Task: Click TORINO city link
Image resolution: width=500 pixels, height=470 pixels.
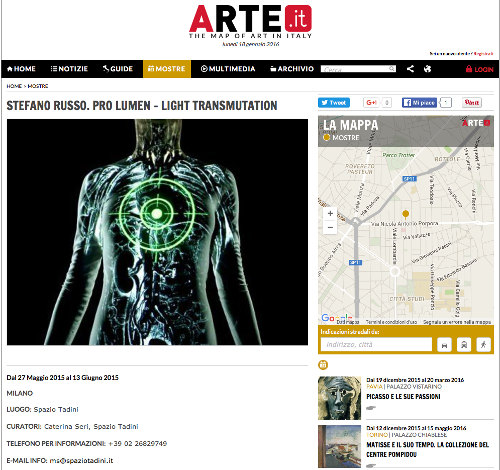Action: click(x=377, y=435)
